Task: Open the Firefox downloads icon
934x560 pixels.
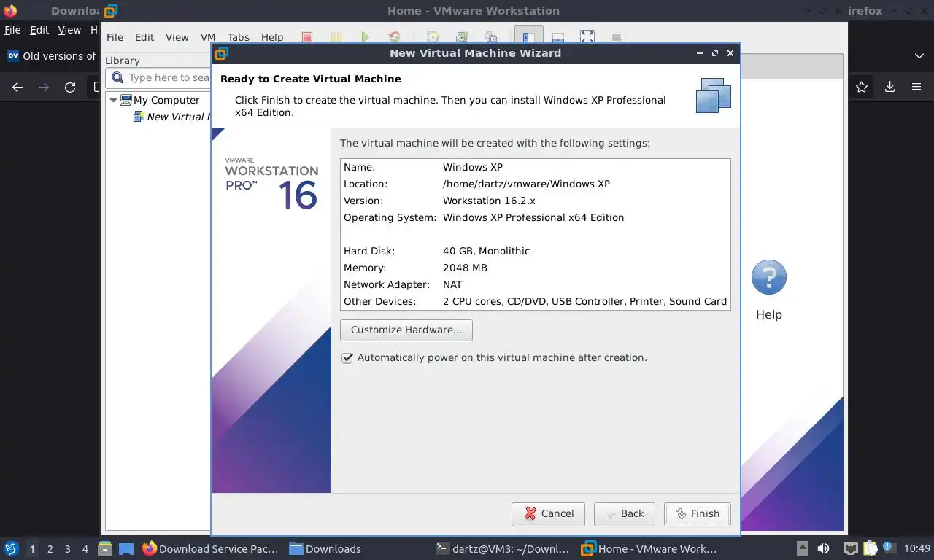Action: (x=889, y=87)
